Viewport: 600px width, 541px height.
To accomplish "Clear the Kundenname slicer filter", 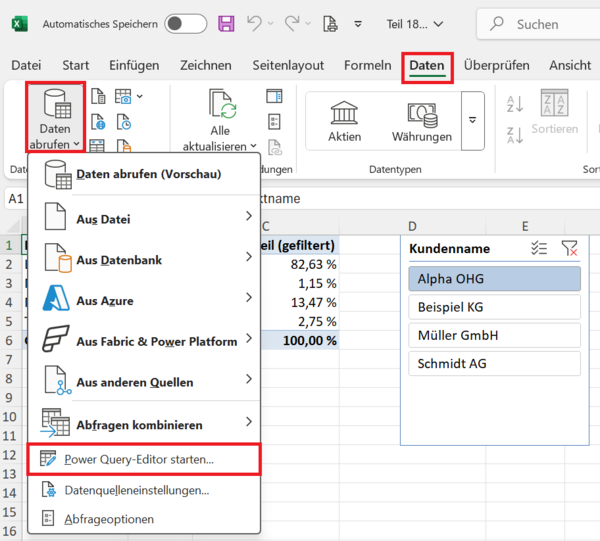I will [569, 248].
